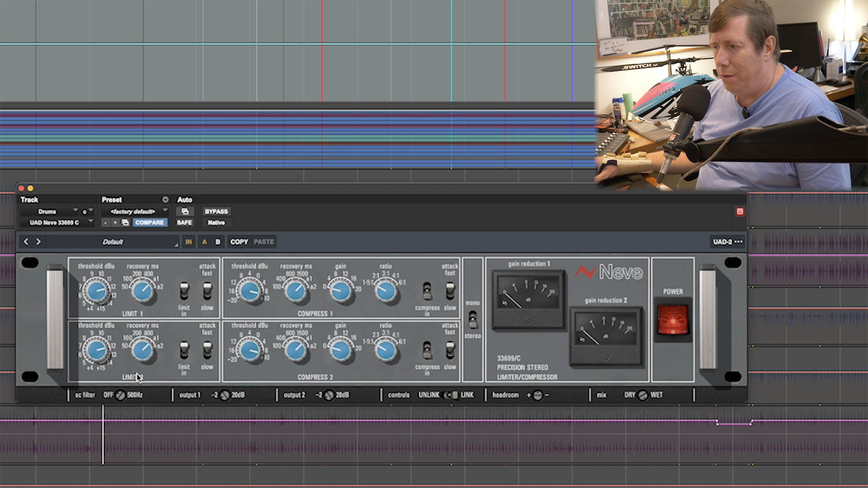The image size is (868, 488).
Task: Toggle the Limit 2 attack fast/slow switch
Action: tap(207, 351)
